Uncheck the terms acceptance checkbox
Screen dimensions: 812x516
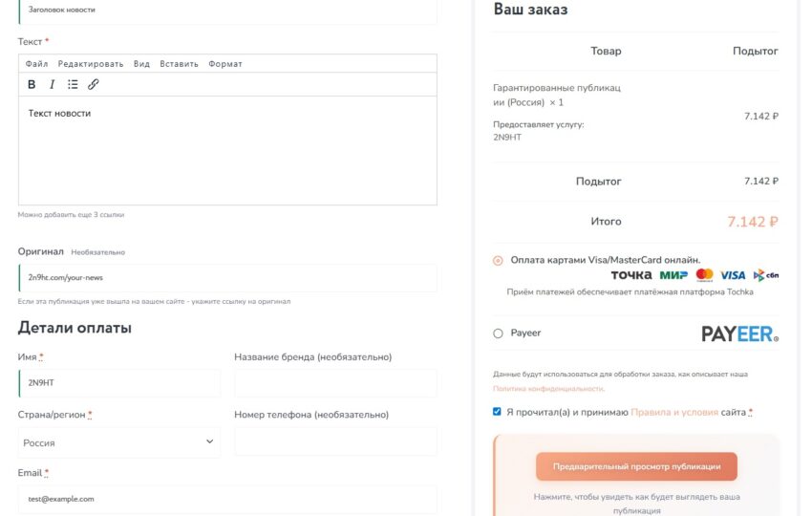click(x=497, y=412)
